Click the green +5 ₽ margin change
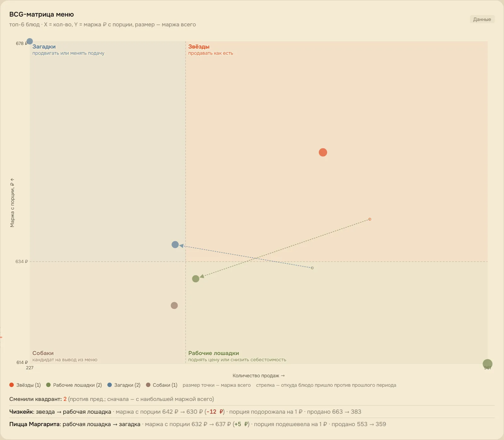This screenshot has width=504, height=440. tap(241, 424)
